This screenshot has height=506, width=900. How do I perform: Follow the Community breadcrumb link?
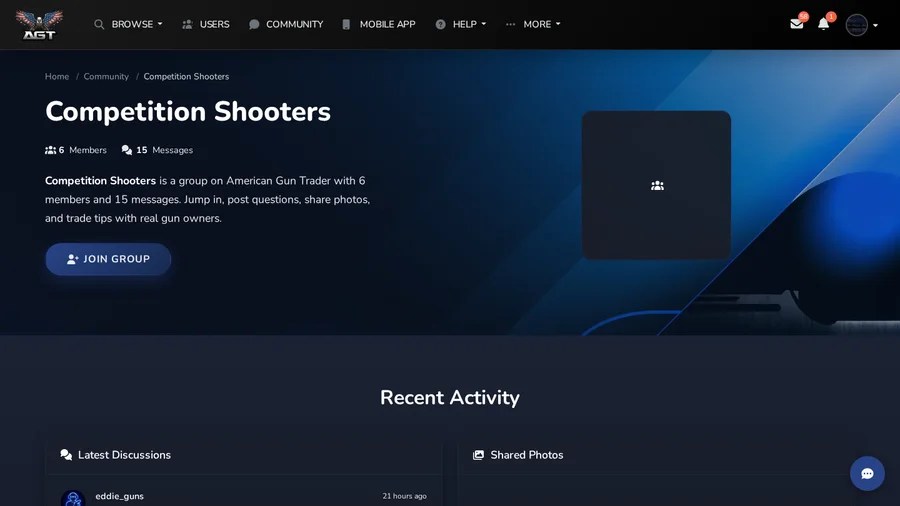point(106,76)
